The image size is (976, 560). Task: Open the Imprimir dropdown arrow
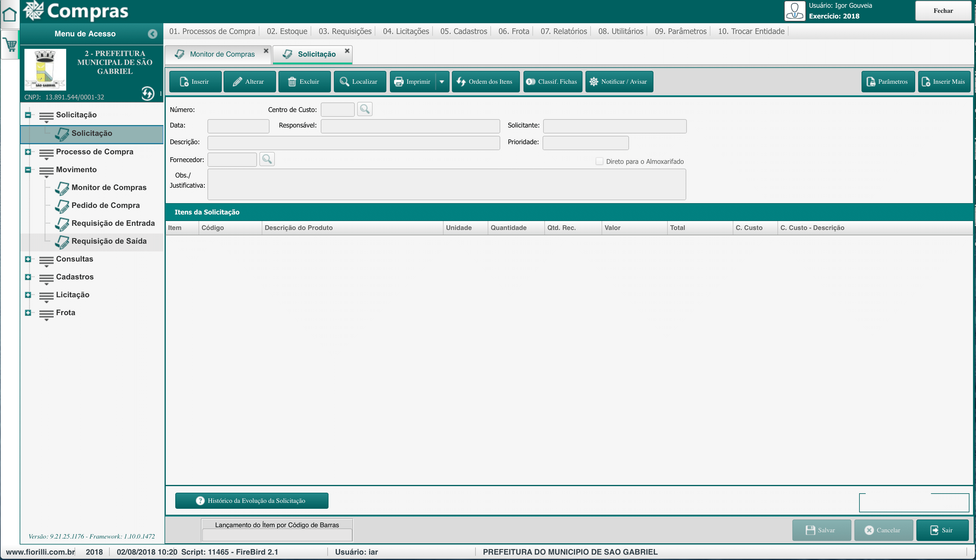(442, 82)
